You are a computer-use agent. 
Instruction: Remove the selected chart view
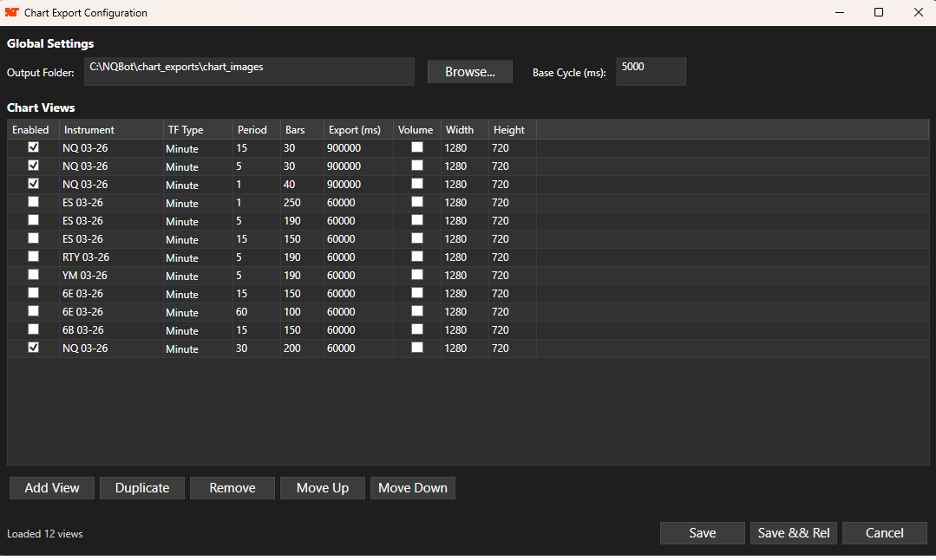pyautogui.click(x=232, y=487)
